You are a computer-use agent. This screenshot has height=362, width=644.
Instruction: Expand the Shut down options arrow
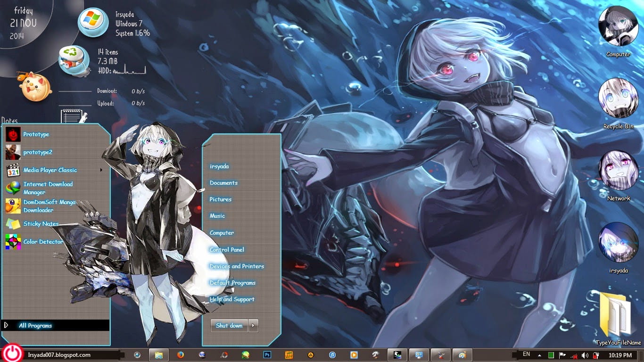click(x=253, y=325)
